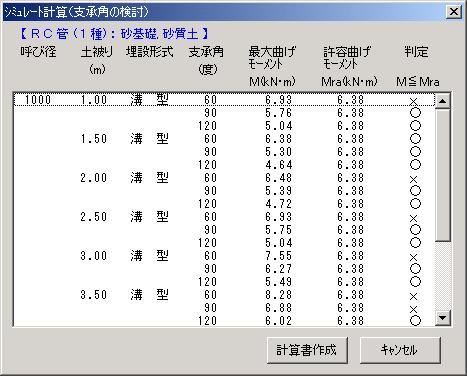Click the 土被り value 3.50

click(x=94, y=295)
